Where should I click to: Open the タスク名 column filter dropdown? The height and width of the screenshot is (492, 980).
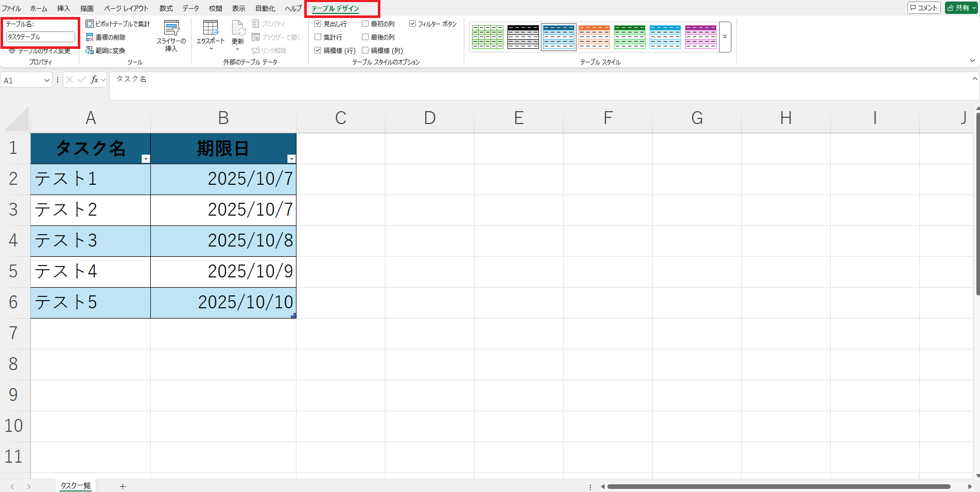click(x=146, y=159)
